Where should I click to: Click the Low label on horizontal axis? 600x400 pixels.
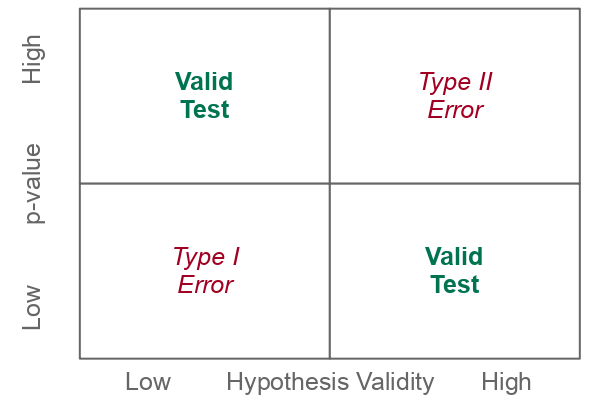pyautogui.click(x=148, y=382)
